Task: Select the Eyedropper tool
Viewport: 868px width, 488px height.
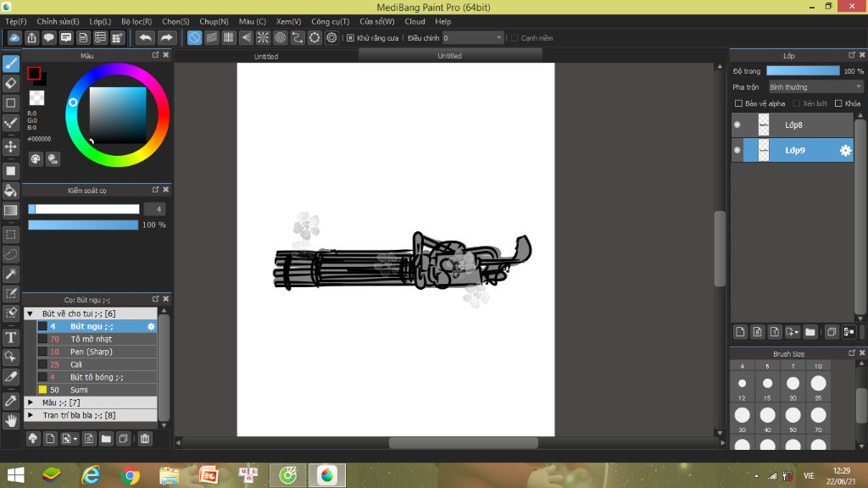Action: point(10,401)
